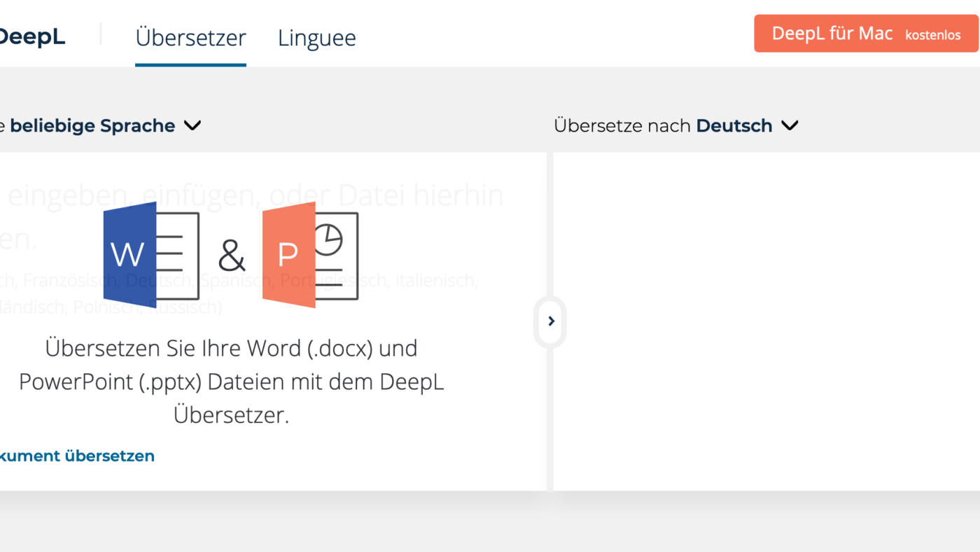Click the DeepL logo text

click(32, 37)
